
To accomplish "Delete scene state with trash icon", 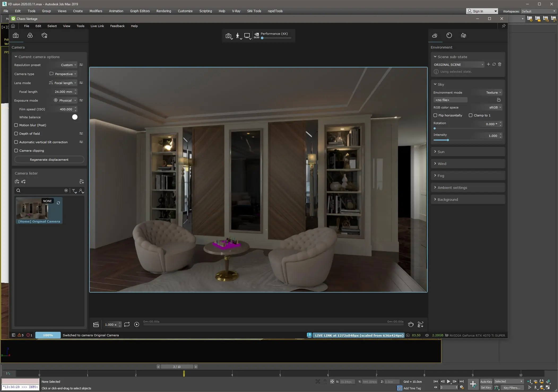I will tap(500, 64).
